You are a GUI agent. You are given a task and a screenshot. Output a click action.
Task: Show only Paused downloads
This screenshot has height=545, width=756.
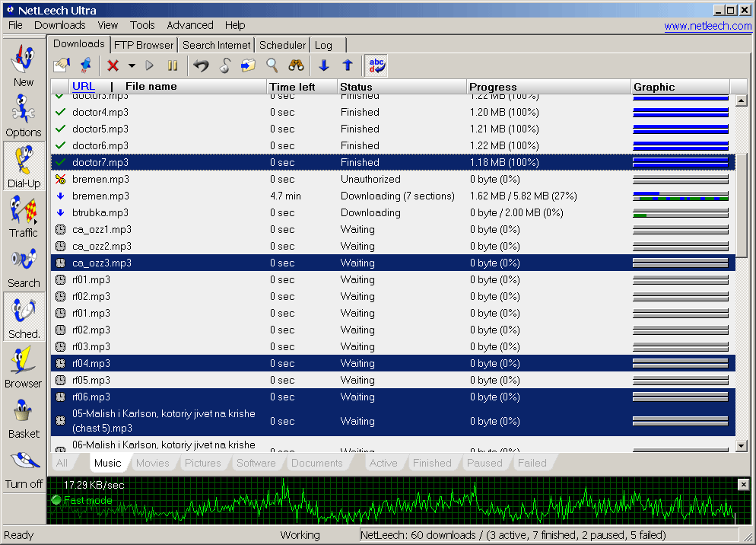(484, 463)
